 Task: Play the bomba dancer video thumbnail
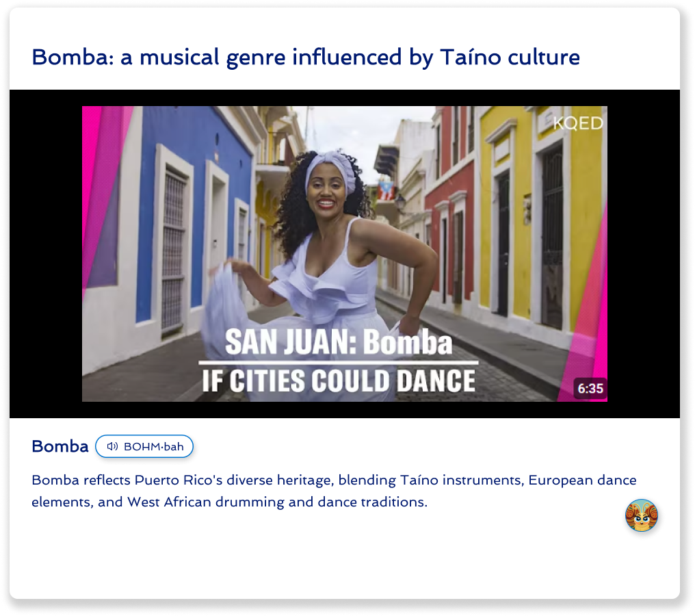[344, 254]
